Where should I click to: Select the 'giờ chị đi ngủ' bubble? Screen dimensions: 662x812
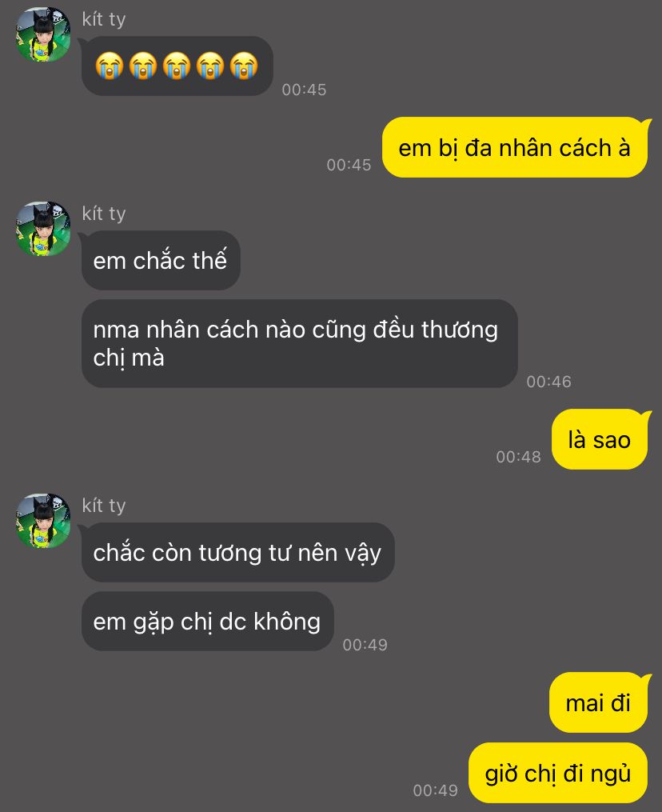point(558,773)
